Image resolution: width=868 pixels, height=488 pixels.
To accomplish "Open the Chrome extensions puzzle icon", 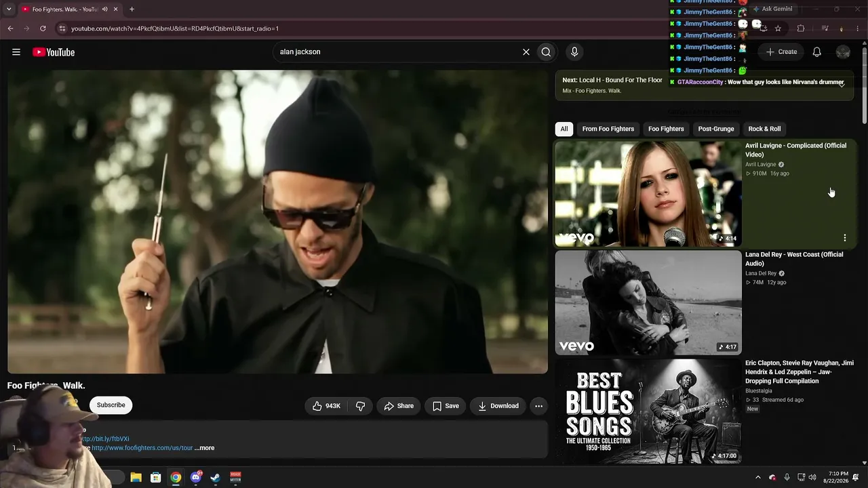I will tap(801, 28).
